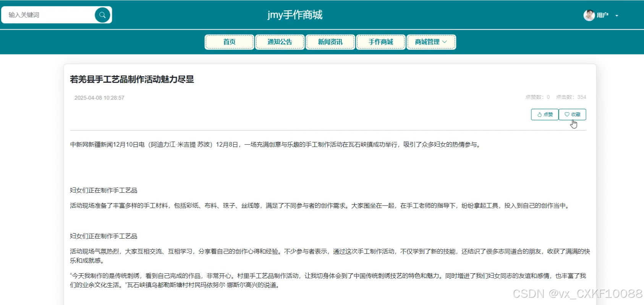Click the paragraph starting 活动现场气氛热烈
The height and width of the screenshot is (305, 644).
[x=330, y=256]
